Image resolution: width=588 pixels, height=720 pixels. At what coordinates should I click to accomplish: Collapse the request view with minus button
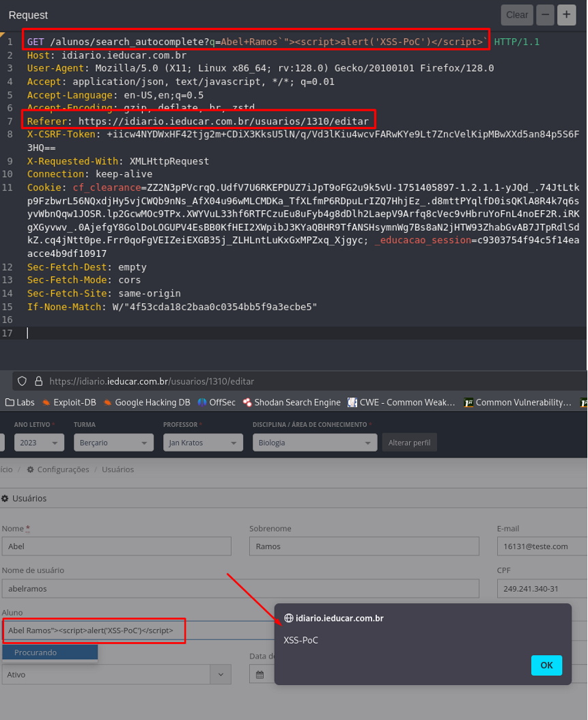coord(545,15)
